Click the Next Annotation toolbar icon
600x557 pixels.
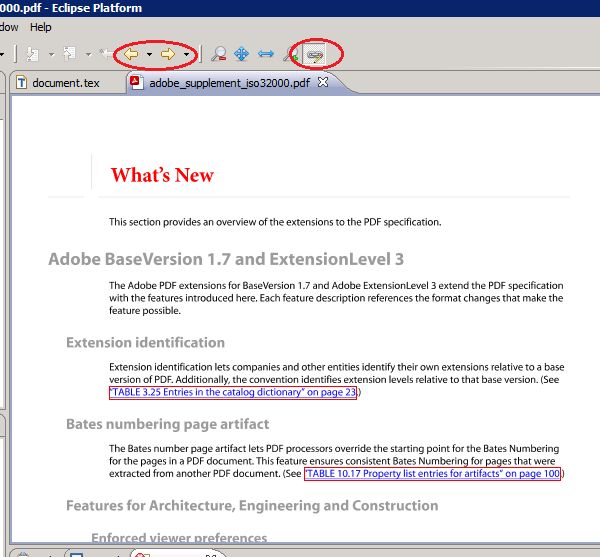(32, 54)
